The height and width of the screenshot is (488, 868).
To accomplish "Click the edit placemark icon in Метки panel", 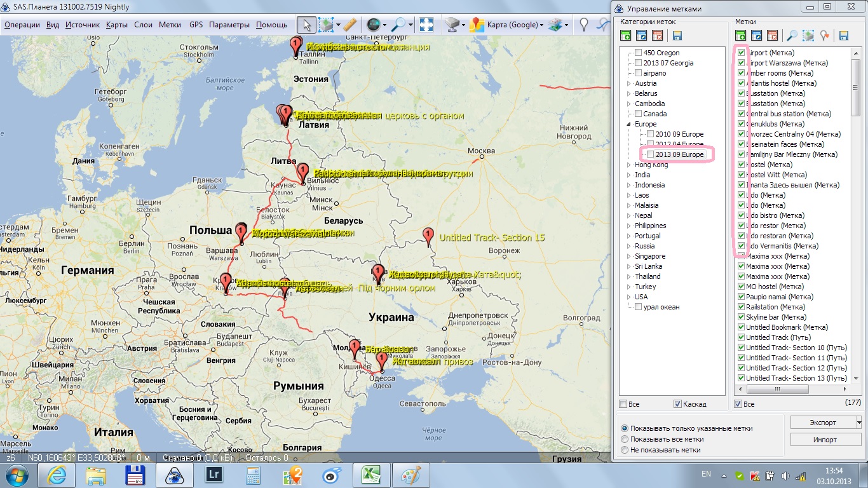I will point(757,36).
